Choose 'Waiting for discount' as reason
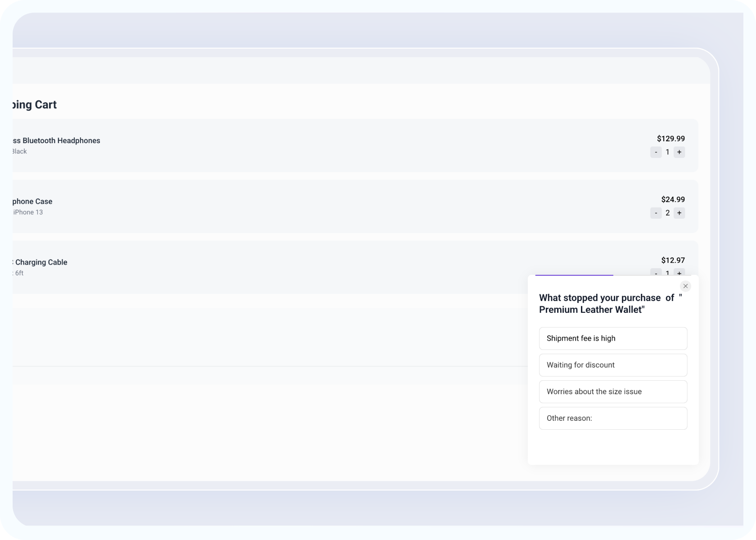Image resolution: width=756 pixels, height=540 pixels. click(x=613, y=365)
